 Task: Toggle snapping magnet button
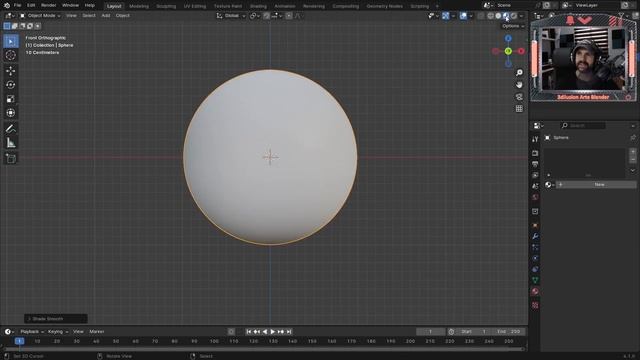pos(267,16)
